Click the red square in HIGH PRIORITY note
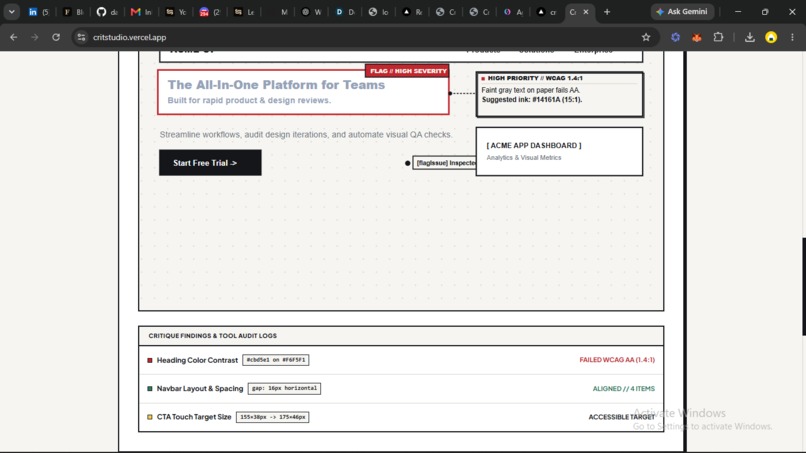 click(x=483, y=79)
